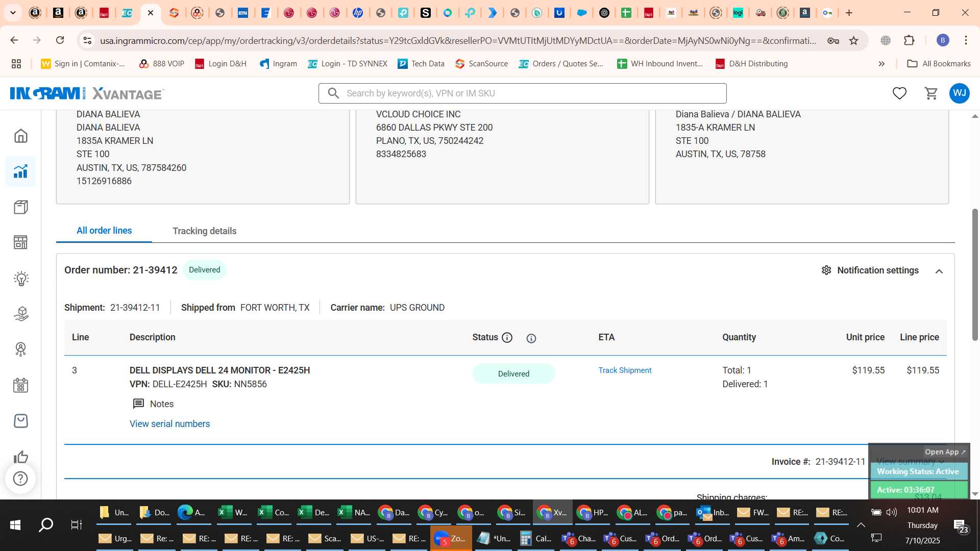Open the shopping cart icon

coord(931,93)
